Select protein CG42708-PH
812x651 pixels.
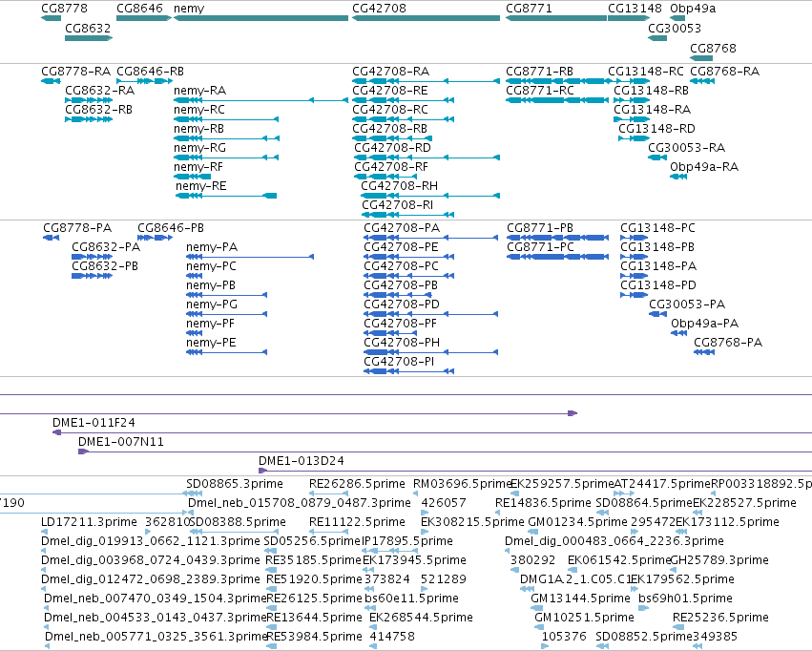coord(431,352)
